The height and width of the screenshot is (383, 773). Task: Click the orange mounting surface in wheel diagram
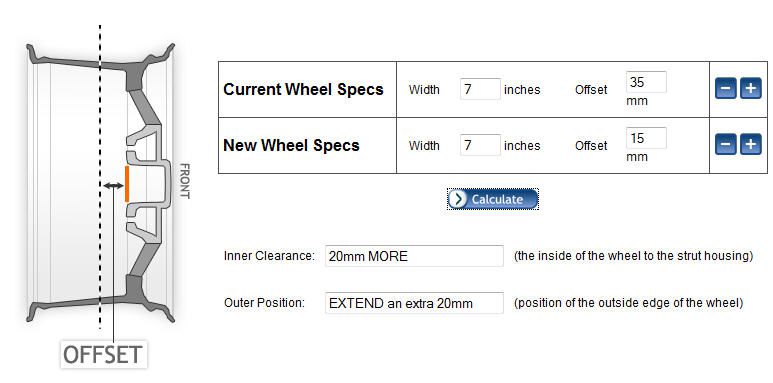click(127, 184)
